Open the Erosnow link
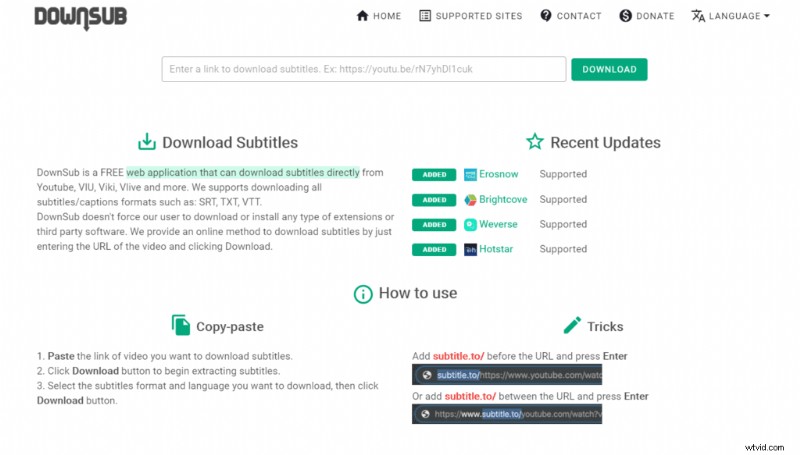The width and height of the screenshot is (800, 455). pos(498,174)
